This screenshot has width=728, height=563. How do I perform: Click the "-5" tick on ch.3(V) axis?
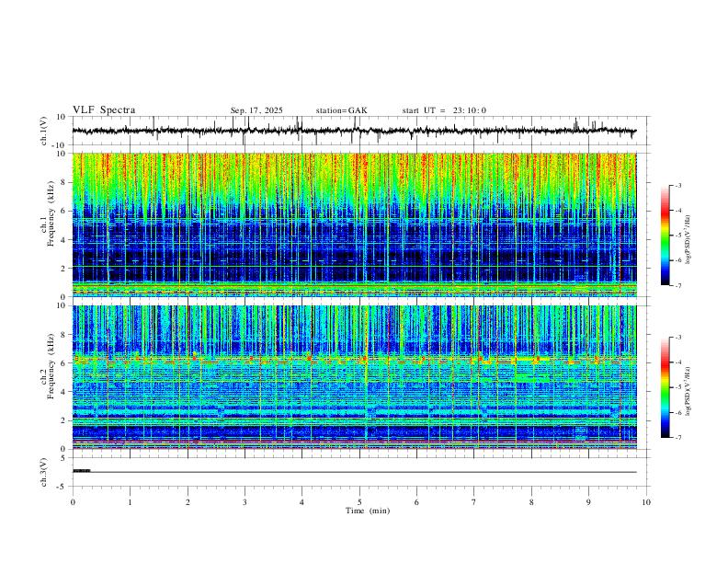tap(62, 487)
